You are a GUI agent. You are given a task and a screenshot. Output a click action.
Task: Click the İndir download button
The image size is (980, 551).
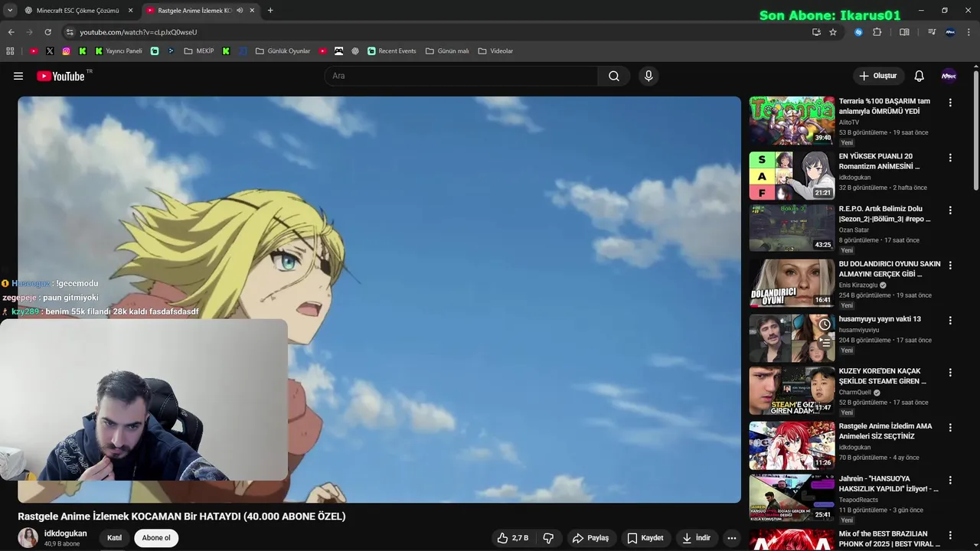tap(697, 538)
